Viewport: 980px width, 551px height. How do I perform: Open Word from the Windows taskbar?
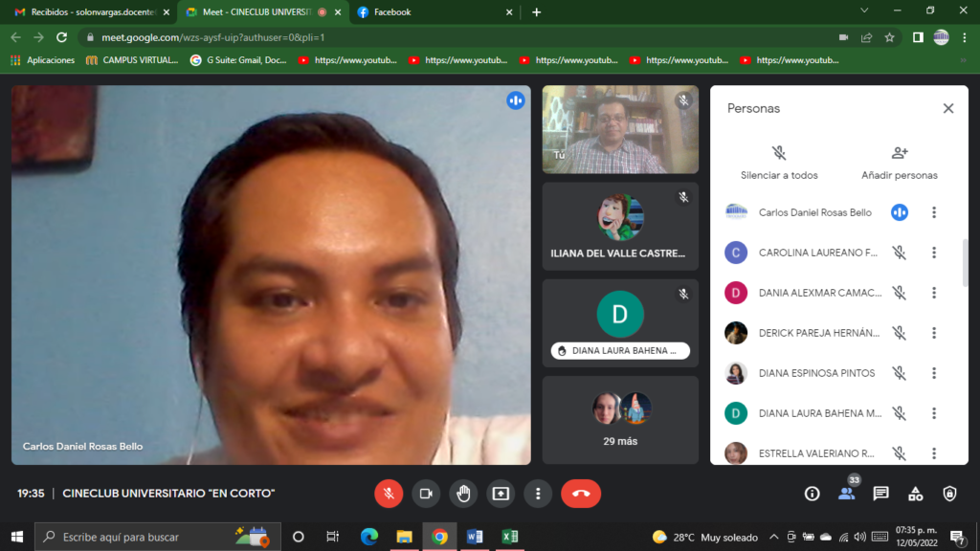475,537
